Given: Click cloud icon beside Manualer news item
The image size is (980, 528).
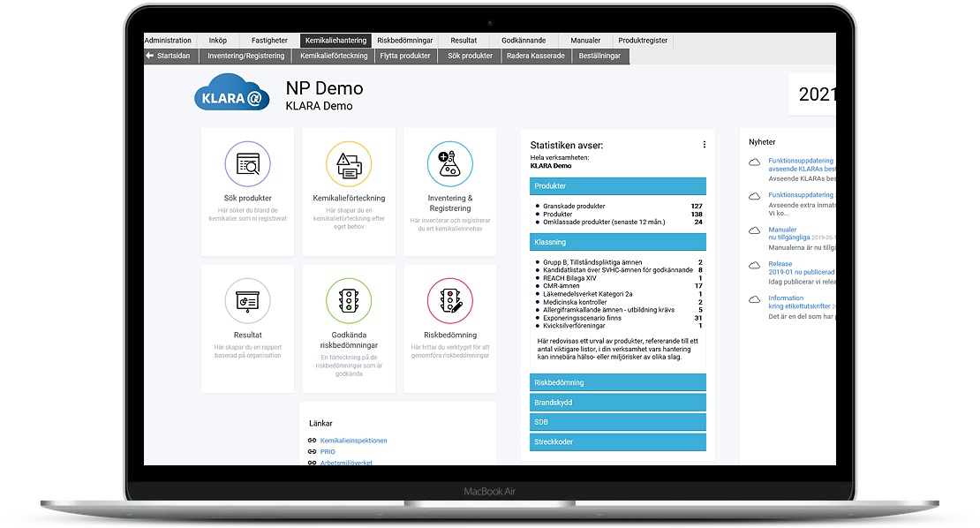Looking at the screenshot, I should 754,231.
